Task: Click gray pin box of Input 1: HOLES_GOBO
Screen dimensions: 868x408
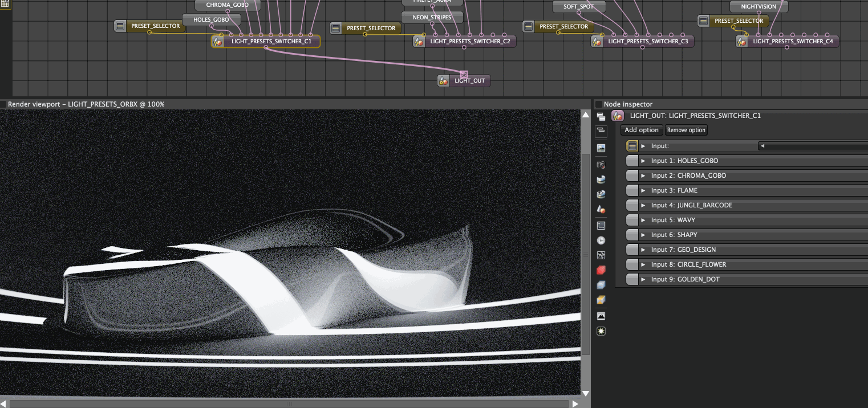Action: 632,161
